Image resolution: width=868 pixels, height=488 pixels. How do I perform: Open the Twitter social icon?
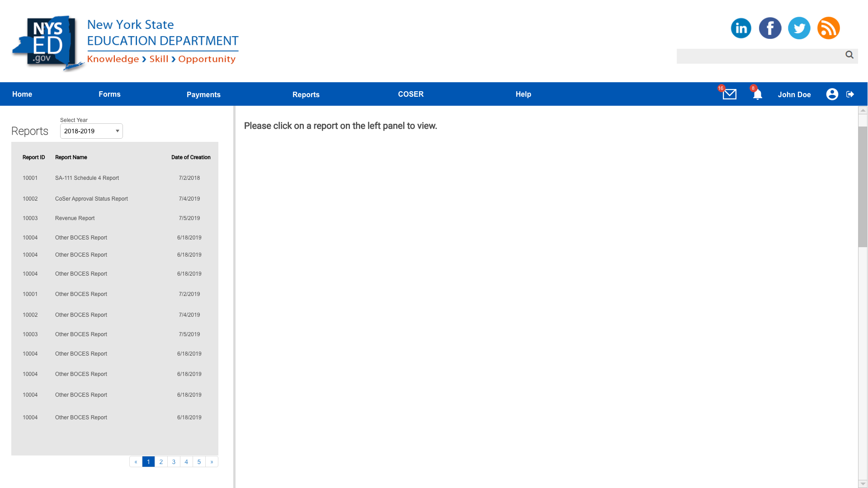pyautogui.click(x=799, y=28)
